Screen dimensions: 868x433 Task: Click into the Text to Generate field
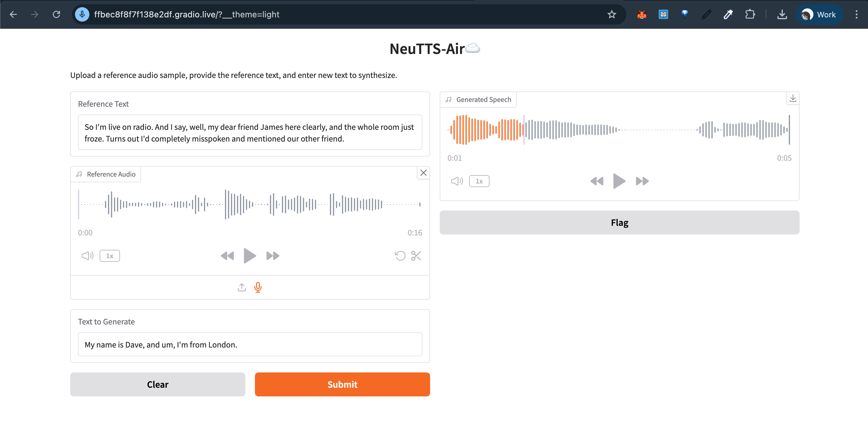(x=250, y=344)
